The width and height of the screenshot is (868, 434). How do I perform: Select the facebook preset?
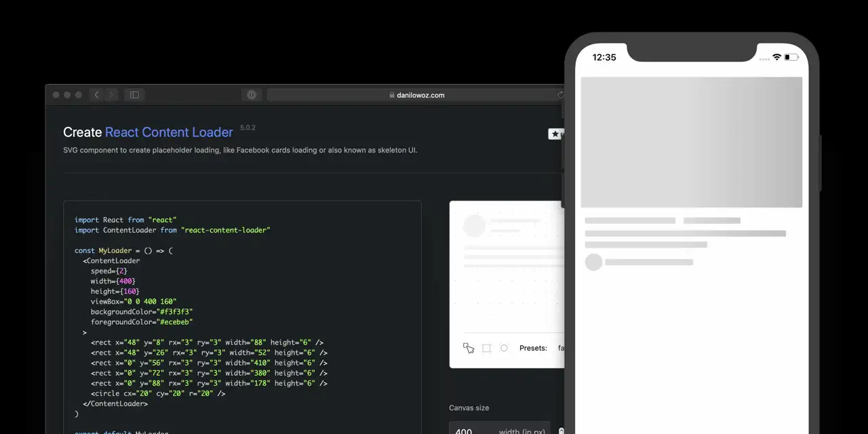[x=563, y=348]
